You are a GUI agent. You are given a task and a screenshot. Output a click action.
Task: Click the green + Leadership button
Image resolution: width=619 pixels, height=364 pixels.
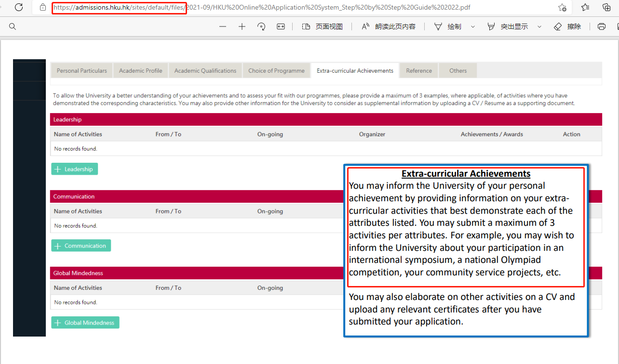(x=75, y=169)
